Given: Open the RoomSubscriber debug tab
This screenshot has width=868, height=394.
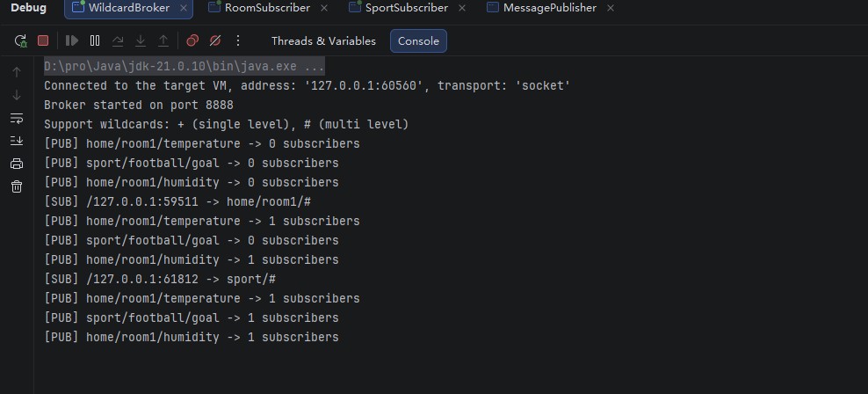Looking at the screenshot, I should tap(267, 8).
